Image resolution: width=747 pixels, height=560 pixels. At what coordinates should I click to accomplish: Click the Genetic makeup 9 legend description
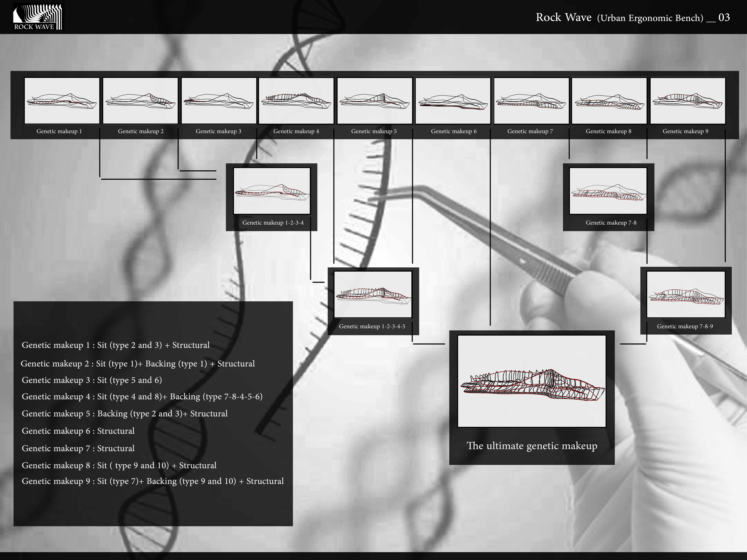[x=153, y=481]
